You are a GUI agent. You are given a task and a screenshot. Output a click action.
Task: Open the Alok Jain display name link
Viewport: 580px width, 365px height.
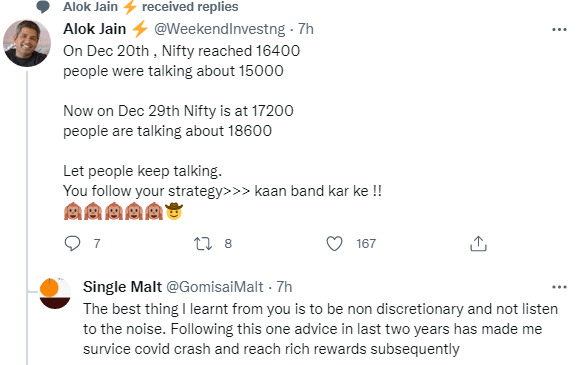pos(95,29)
